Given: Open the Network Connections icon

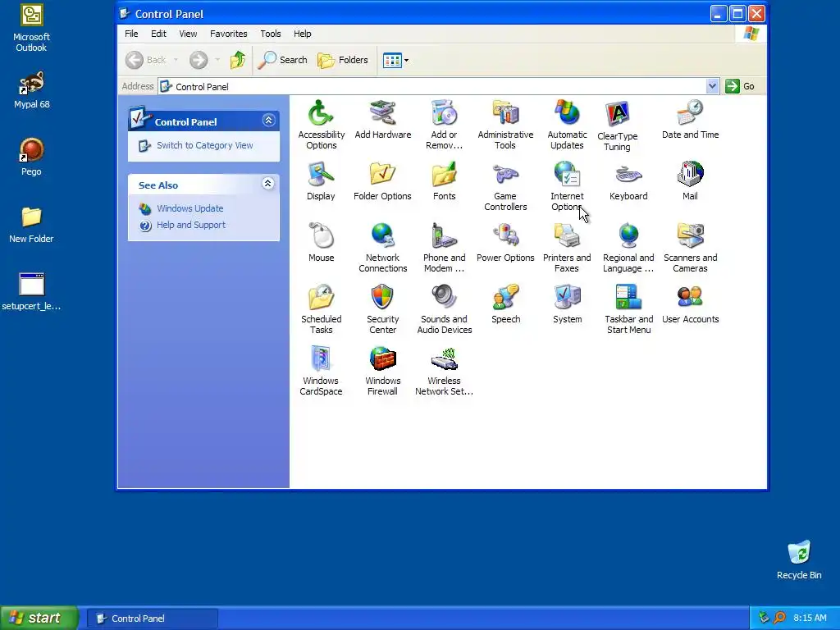Looking at the screenshot, I should (382, 248).
